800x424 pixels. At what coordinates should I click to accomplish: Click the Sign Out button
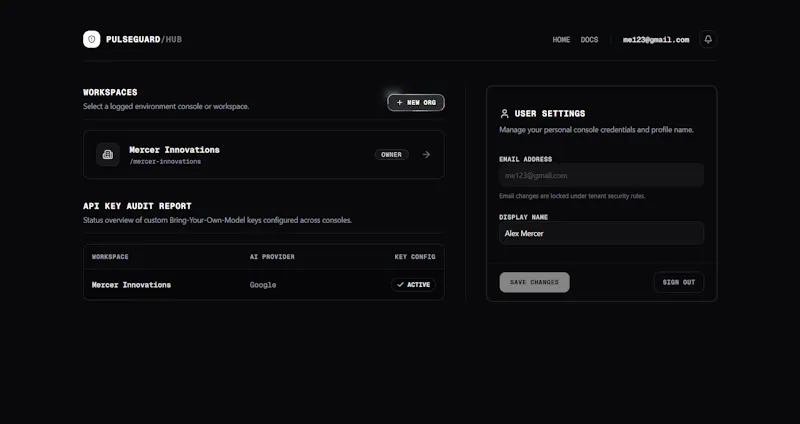679,282
